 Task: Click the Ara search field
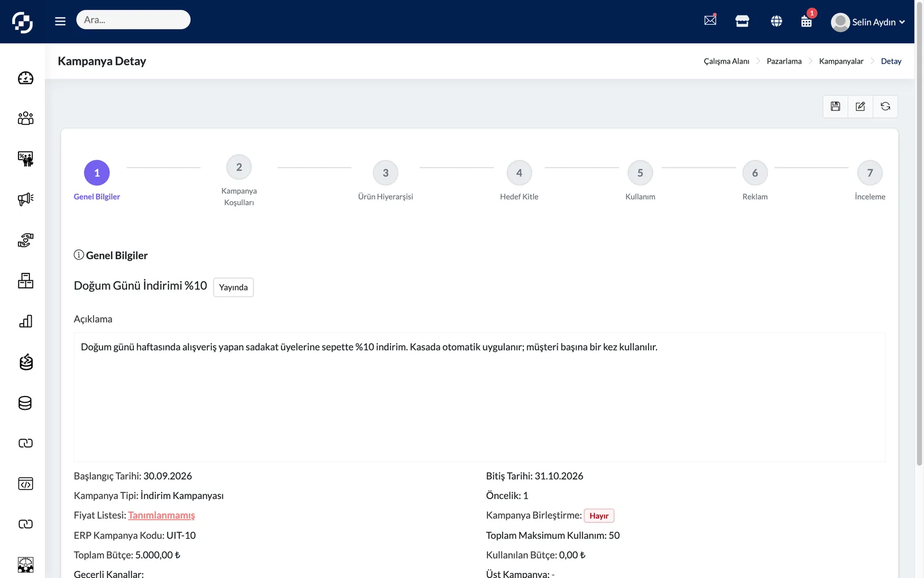click(x=133, y=20)
